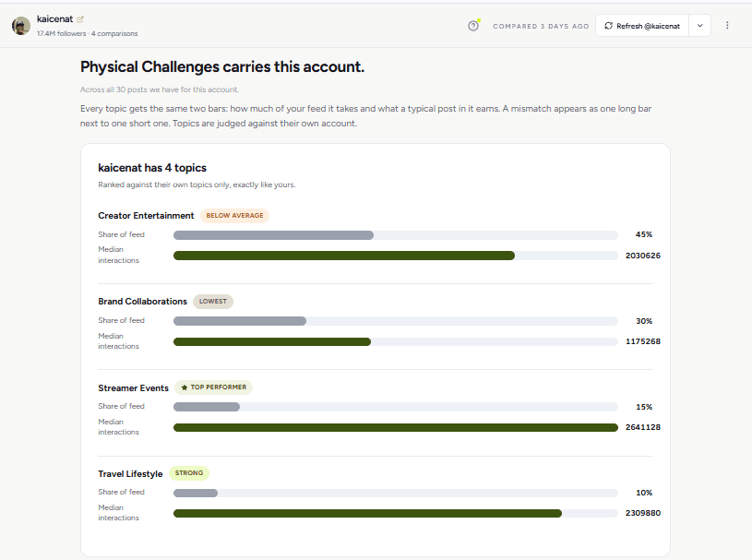Image resolution: width=752 pixels, height=560 pixels.
Task: Click the Travel Lifestyle topic title
Action: [130, 473]
